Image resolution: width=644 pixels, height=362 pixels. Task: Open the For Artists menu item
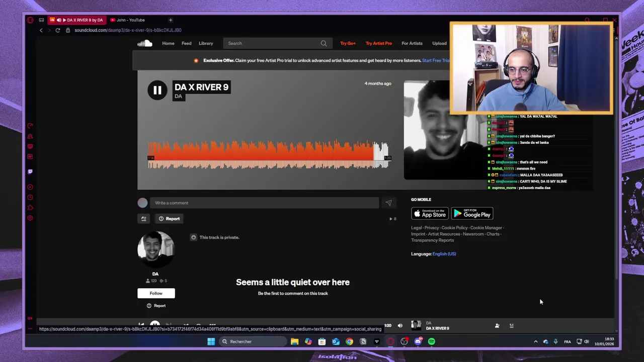click(412, 43)
